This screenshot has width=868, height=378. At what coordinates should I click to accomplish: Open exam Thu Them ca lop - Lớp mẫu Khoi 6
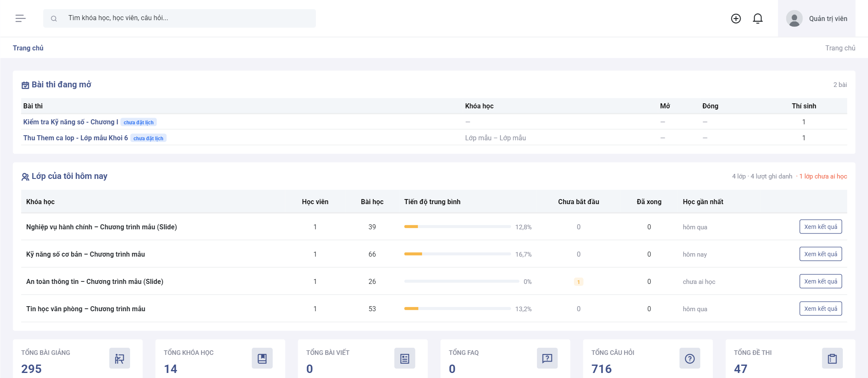click(76, 138)
